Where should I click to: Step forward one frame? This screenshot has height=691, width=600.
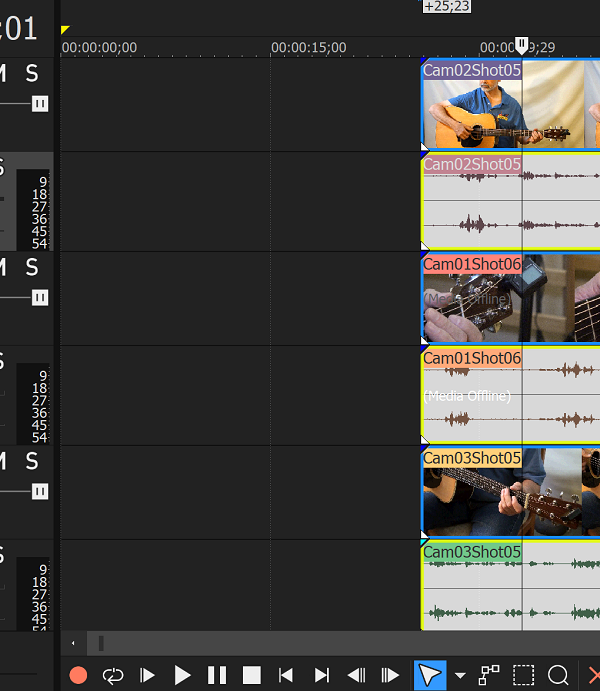[x=390, y=675]
